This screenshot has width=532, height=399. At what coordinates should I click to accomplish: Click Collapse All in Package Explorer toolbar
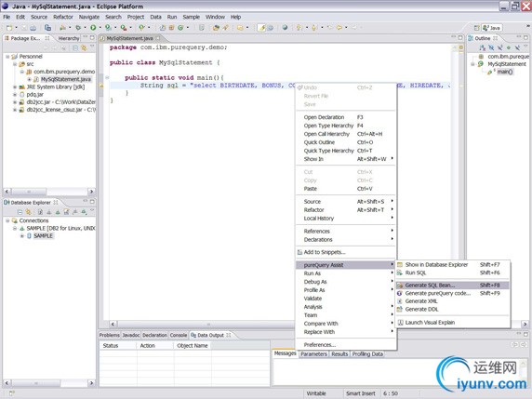tap(75, 48)
